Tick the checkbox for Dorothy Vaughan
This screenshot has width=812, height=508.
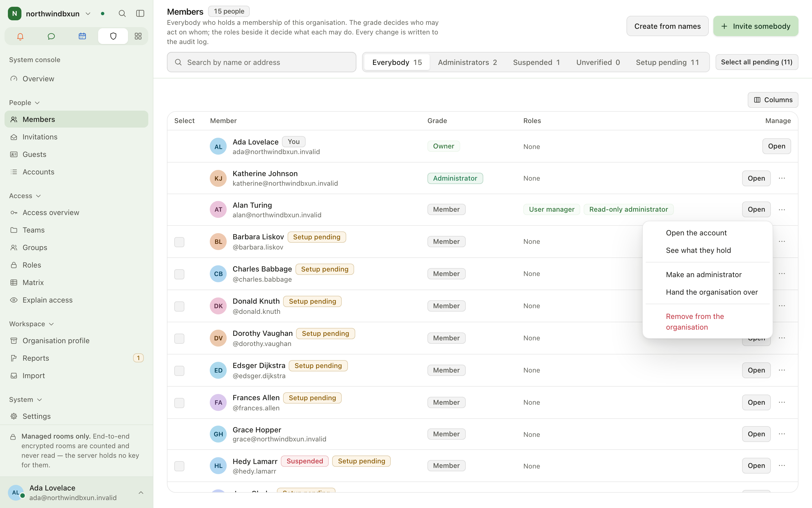179,338
